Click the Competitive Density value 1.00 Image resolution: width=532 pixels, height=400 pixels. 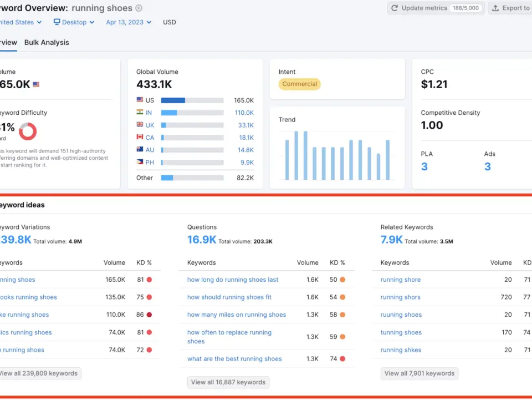pos(432,125)
